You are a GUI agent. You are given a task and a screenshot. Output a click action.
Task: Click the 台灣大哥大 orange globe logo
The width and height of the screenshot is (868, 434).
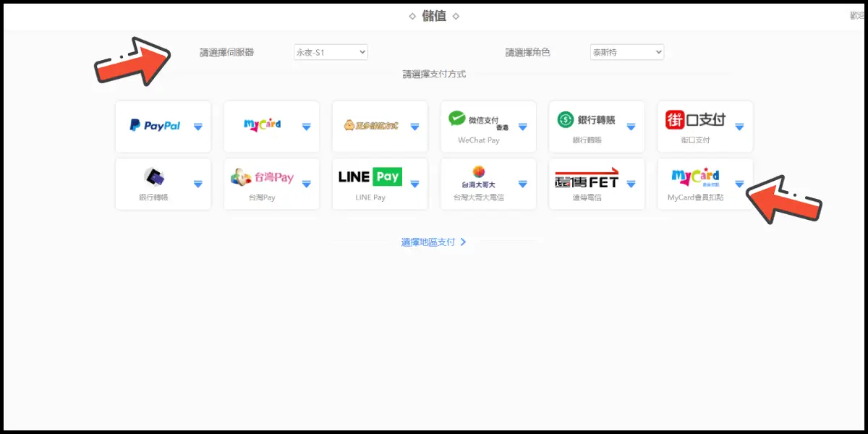click(478, 177)
